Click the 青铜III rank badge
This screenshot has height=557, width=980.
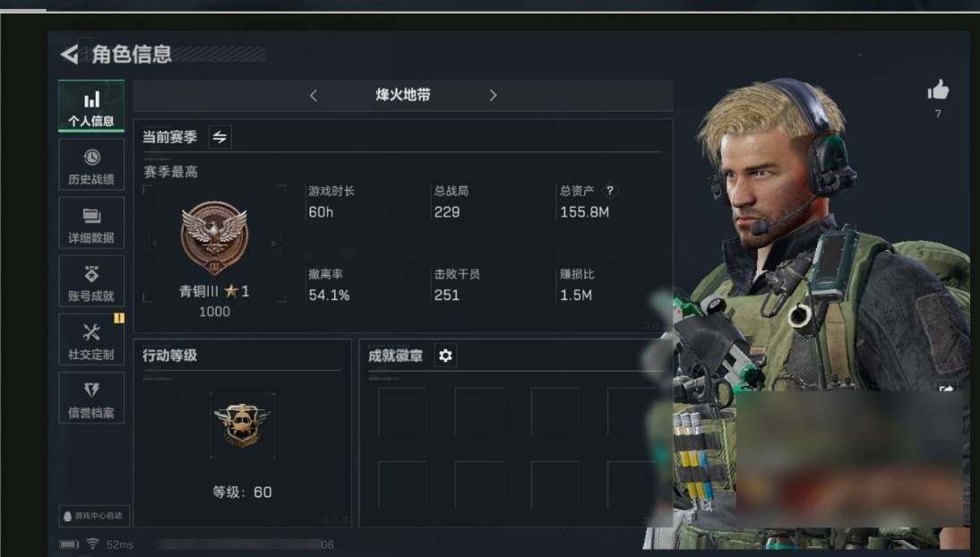214,237
